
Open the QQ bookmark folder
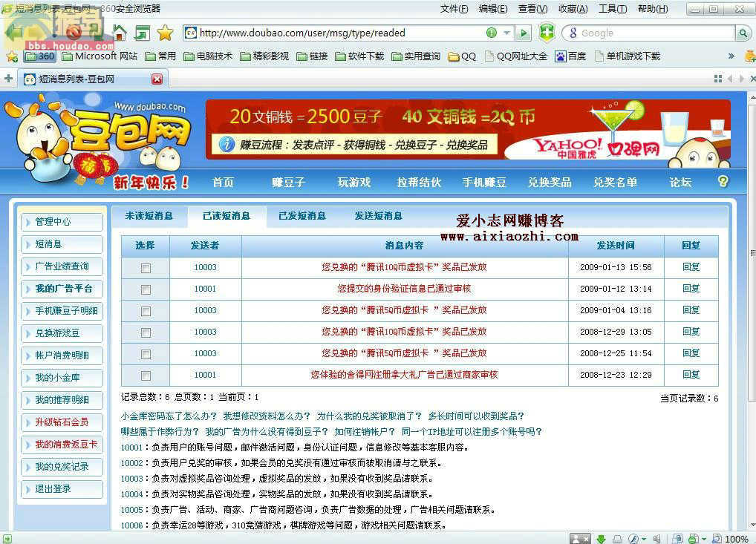tap(462, 56)
